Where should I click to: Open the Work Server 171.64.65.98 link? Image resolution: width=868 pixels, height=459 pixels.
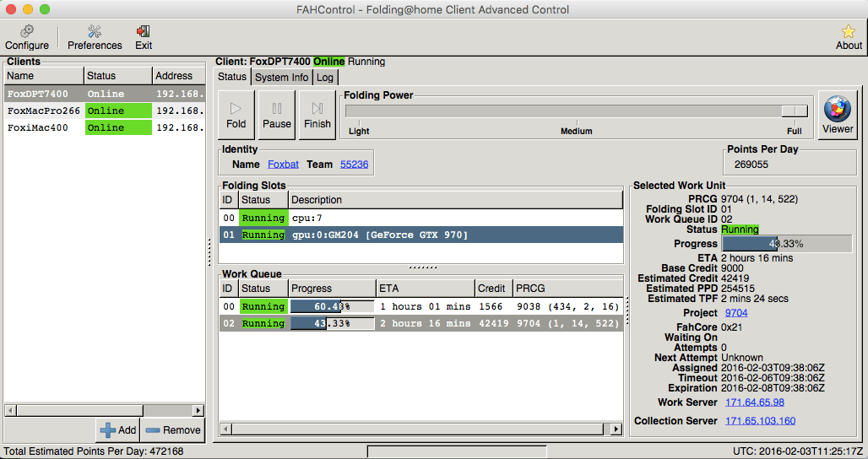click(754, 402)
